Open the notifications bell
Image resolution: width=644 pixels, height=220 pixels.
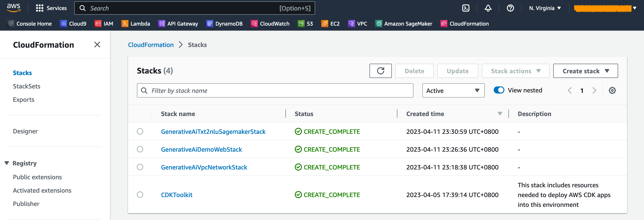pos(488,8)
